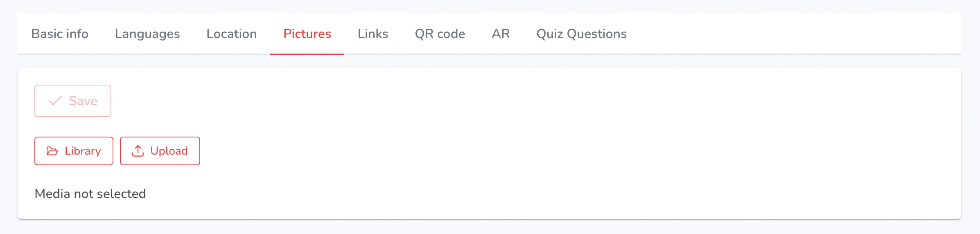This screenshot has width=980, height=234.
Task: Click the Media not selected text
Action: [90, 193]
